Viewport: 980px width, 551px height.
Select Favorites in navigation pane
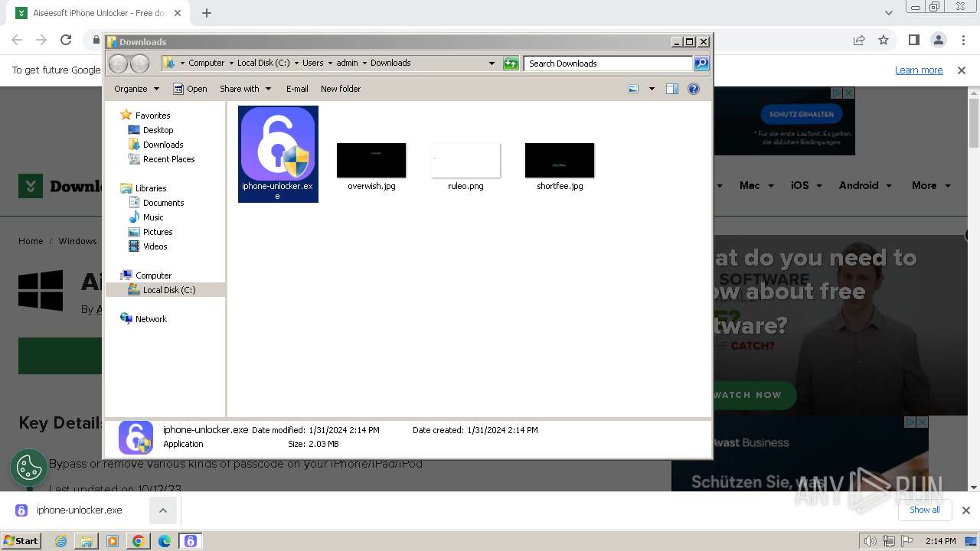[152, 116]
